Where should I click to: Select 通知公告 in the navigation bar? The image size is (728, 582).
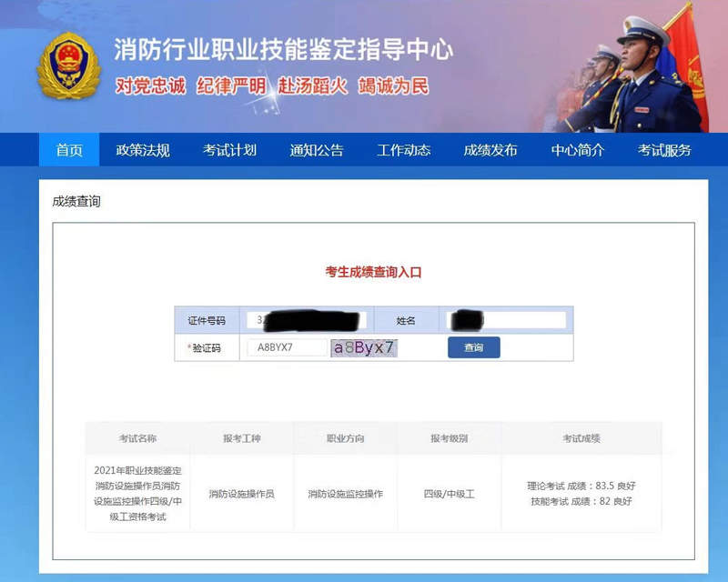317,150
